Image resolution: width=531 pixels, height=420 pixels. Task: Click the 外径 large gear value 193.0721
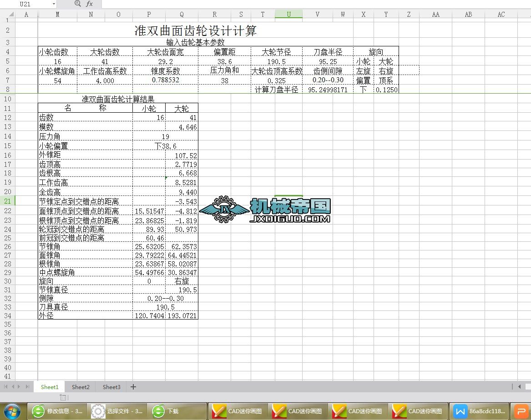click(x=182, y=315)
